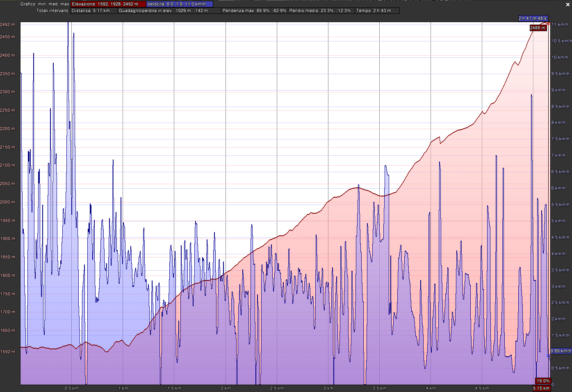This screenshot has height=392, width=572.
Task: Select the Distanza: 5.17 km total field
Action: tap(94, 11)
